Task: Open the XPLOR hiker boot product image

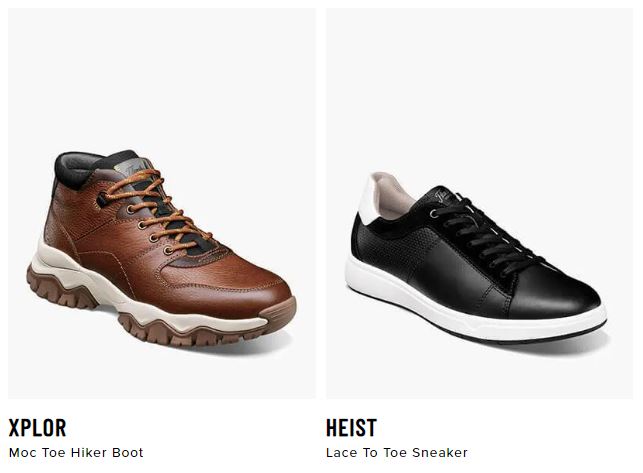Action: [162, 203]
